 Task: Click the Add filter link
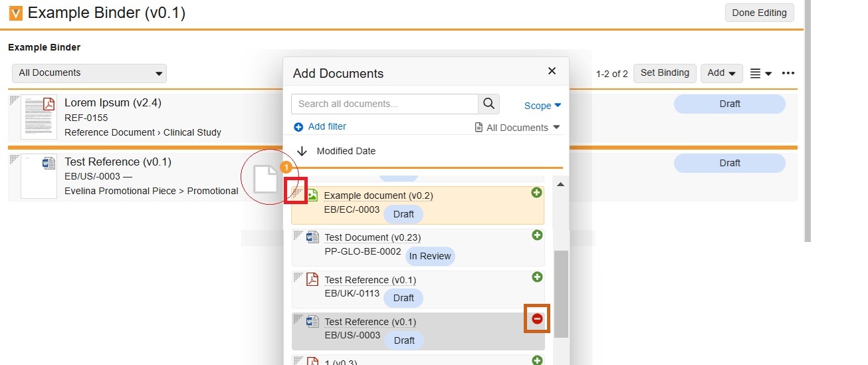[320, 126]
